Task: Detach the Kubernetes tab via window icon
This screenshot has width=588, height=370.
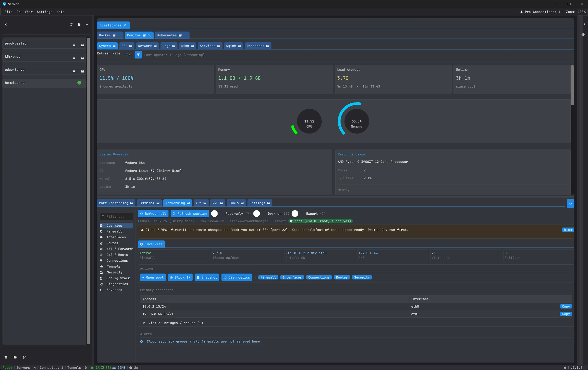Action: 180,35
